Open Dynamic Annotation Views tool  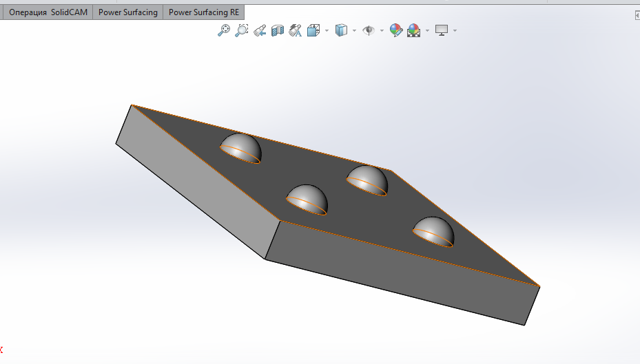click(x=295, y=30)
